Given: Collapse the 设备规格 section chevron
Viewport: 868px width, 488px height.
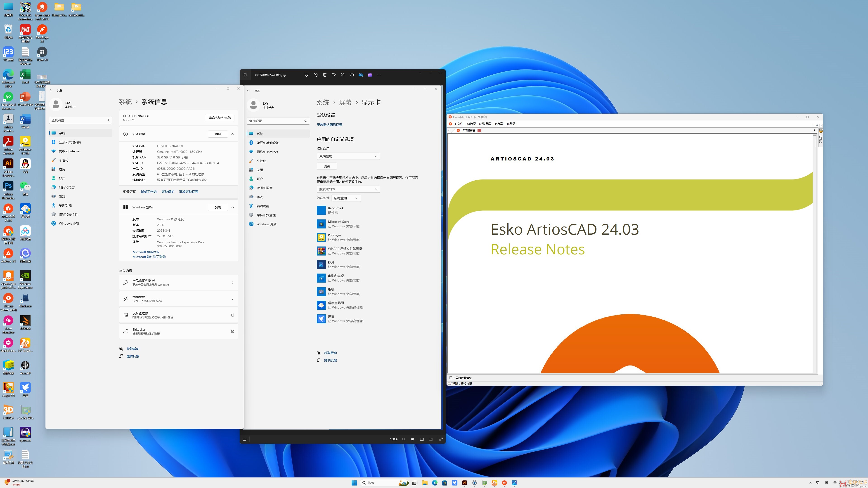Looking at the screenshot, I should pyautogui.click(x=232, y=134).
